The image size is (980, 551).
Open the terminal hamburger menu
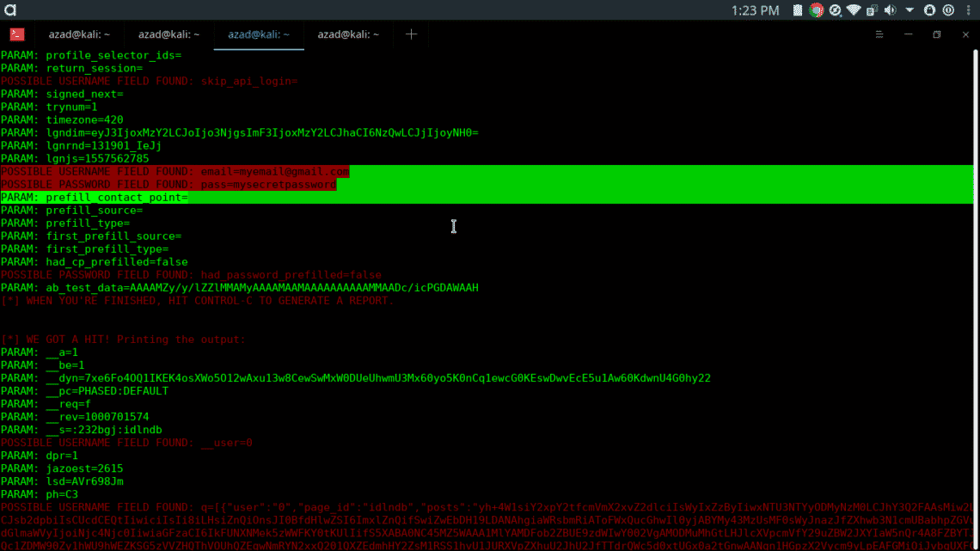(879, 34)
